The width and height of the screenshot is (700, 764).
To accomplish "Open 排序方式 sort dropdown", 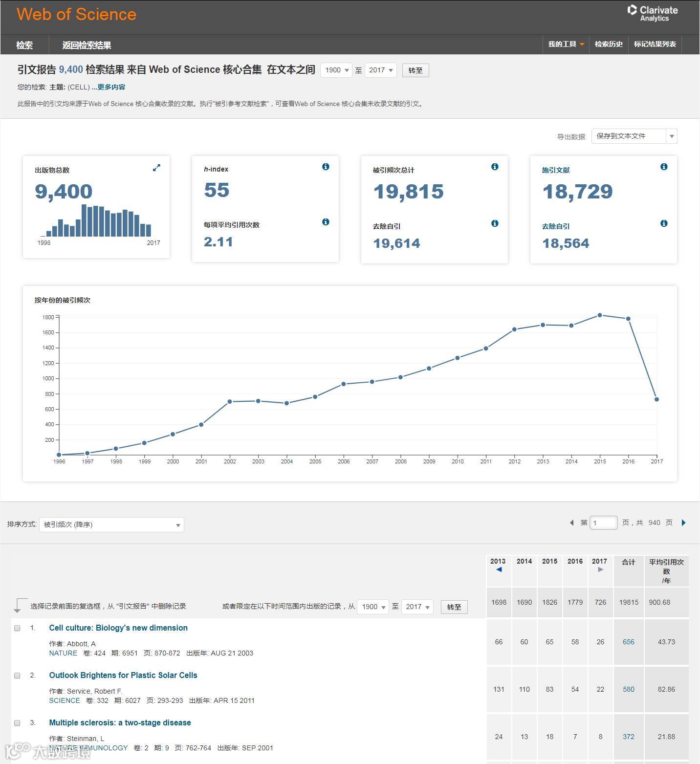I will [x=111, y=524].
